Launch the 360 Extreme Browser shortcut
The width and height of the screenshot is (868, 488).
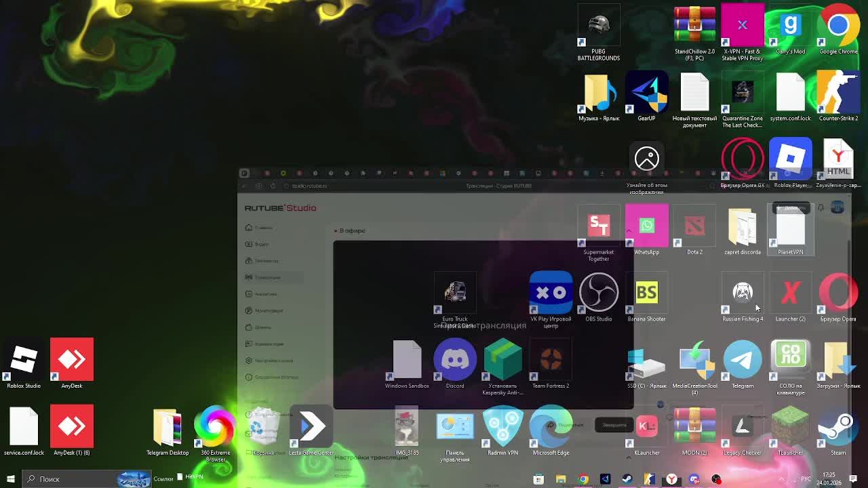(x=216, y=426)
